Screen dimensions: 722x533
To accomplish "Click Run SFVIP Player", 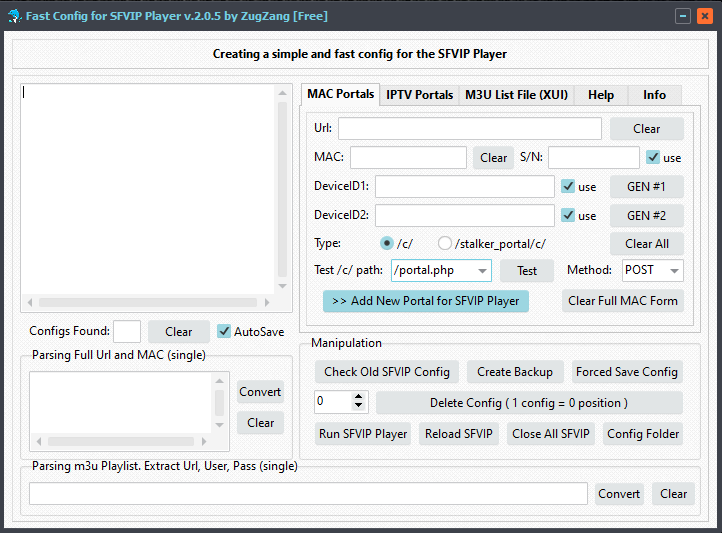I will coord(363,434).
